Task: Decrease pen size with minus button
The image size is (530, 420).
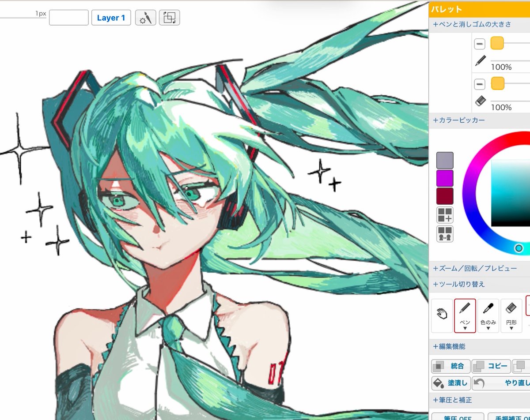Action: [480, 44]
